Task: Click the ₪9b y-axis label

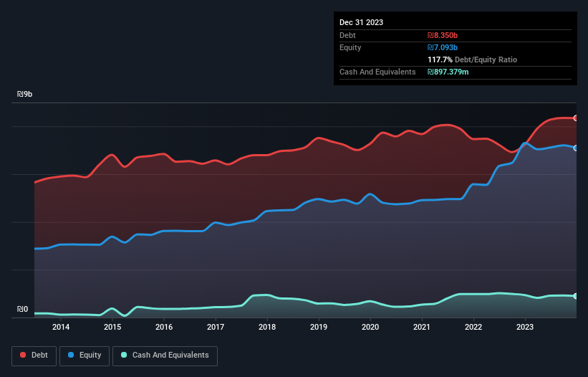Action: 25,94
